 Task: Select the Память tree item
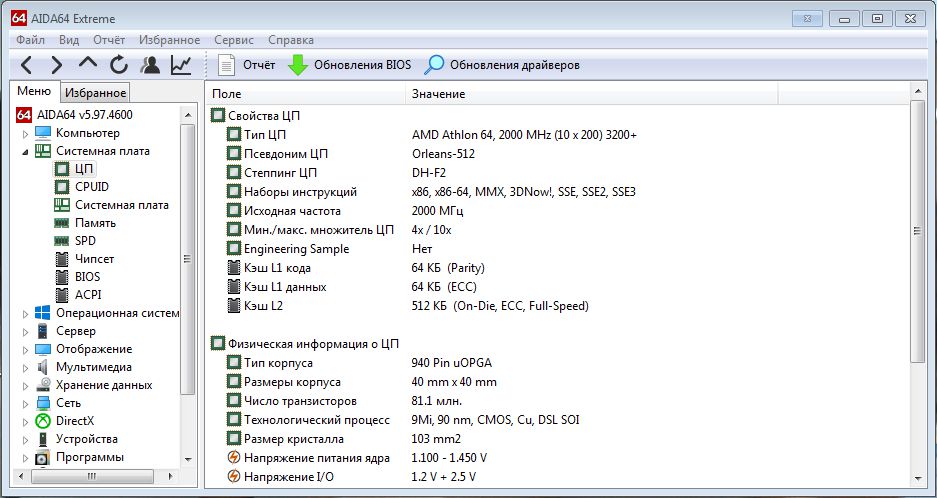(96, 223)
